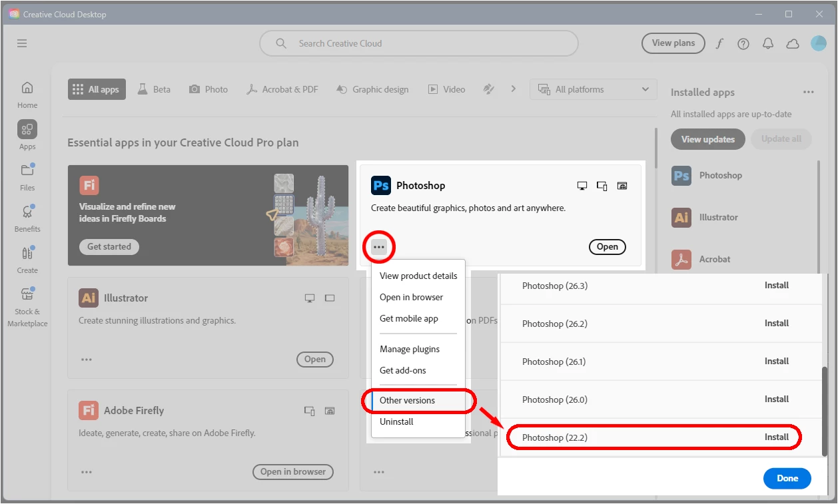Choose Open in browser menu item
Viewport: 838px width, 504px height.
[x=418, y=297]
